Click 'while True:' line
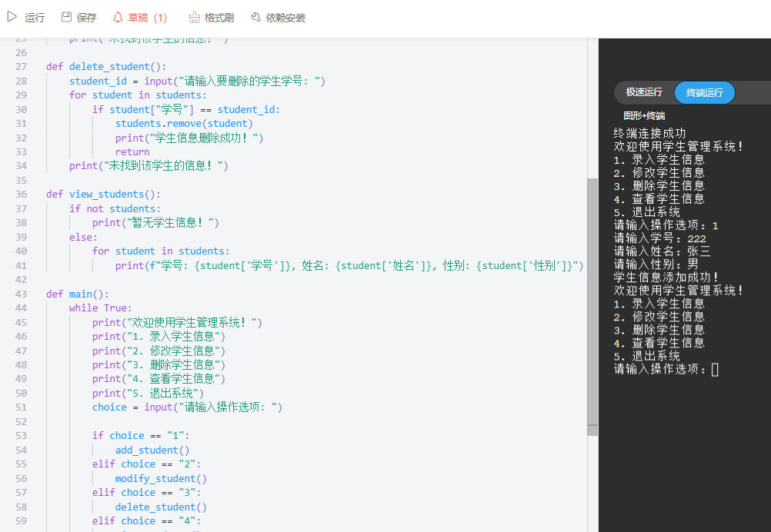771x532 pixels. point(100,308)
